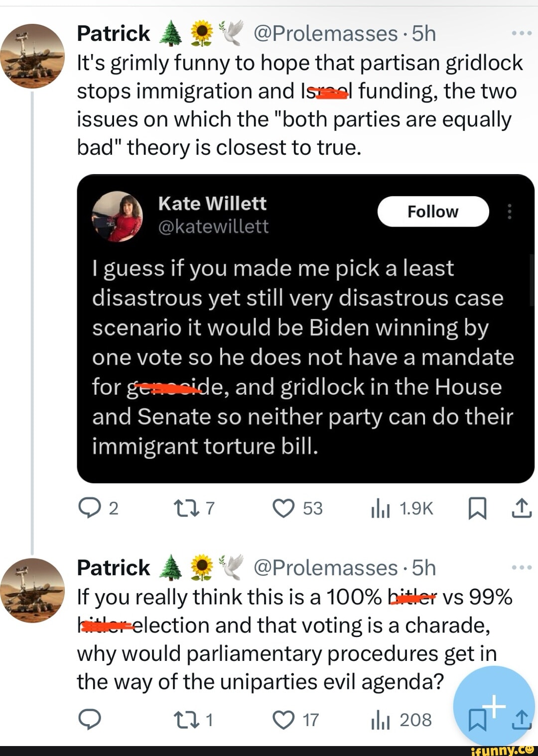The image size is (538, 756).
Task: Bookmark the first Patrick tweet
Action: [x=477, y=508]
